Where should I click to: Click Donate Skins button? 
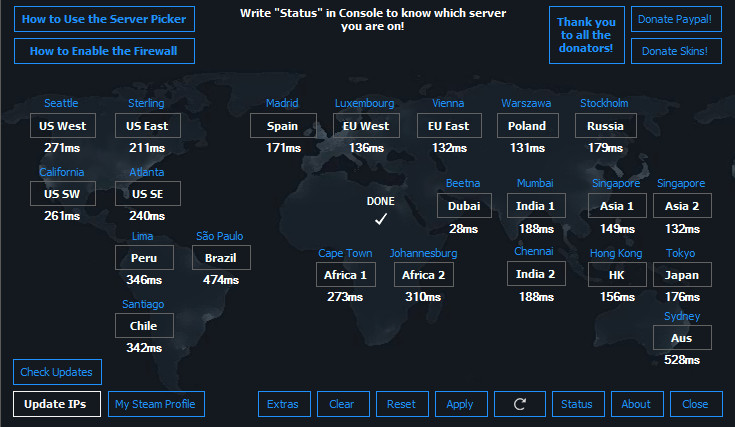click(676, 51)
